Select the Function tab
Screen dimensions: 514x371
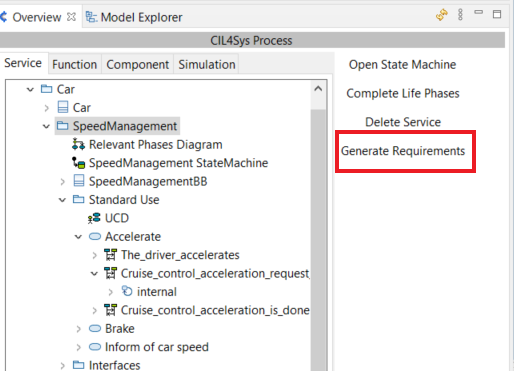[74, 64]
